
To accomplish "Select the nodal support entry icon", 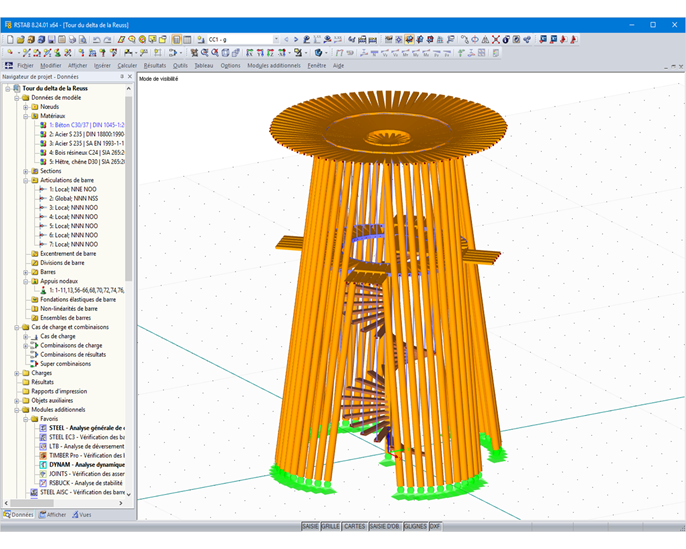I will pos(42,290).
